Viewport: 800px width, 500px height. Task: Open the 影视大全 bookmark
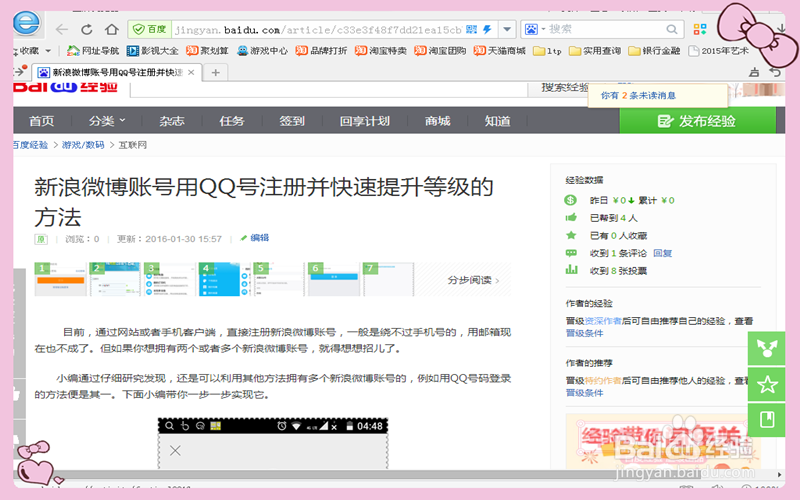click(x=153, y=51)
